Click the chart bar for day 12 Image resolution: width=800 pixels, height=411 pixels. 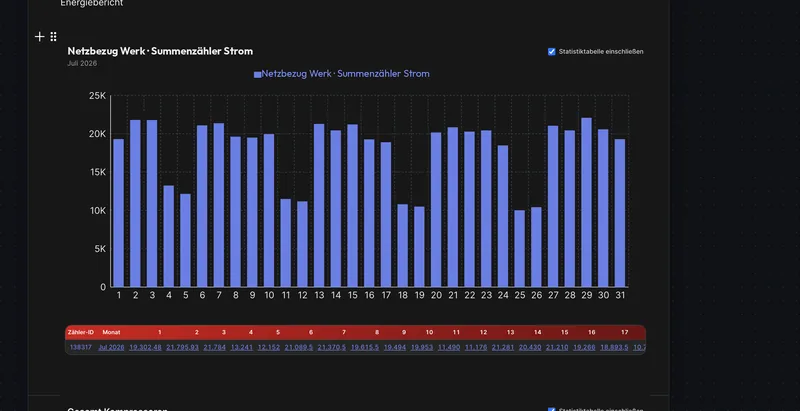coord(302,244)
